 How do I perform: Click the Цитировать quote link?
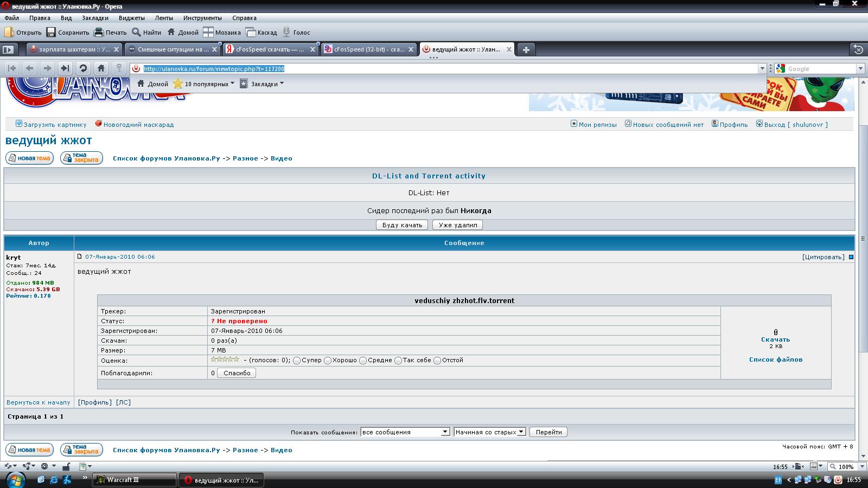[823, 257]
